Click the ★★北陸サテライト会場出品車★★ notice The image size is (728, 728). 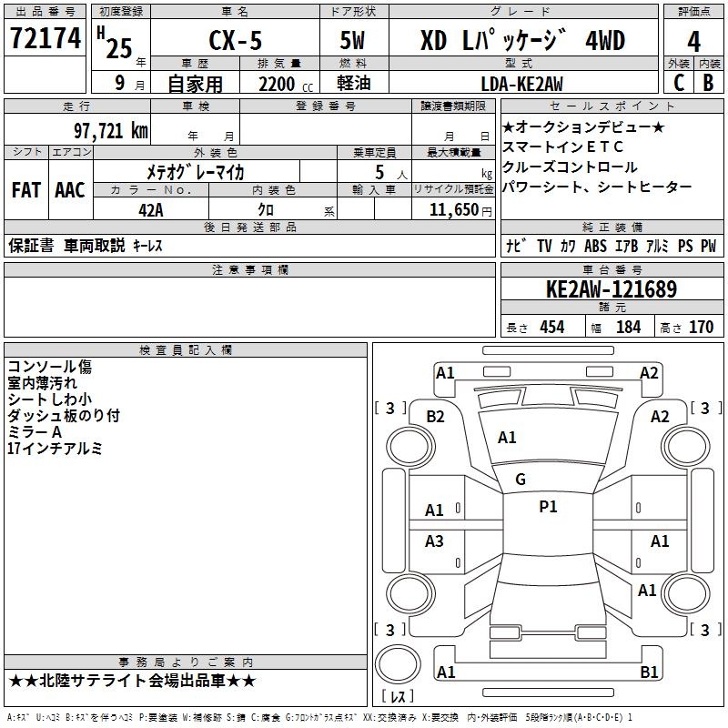click(x=132, y=681)
